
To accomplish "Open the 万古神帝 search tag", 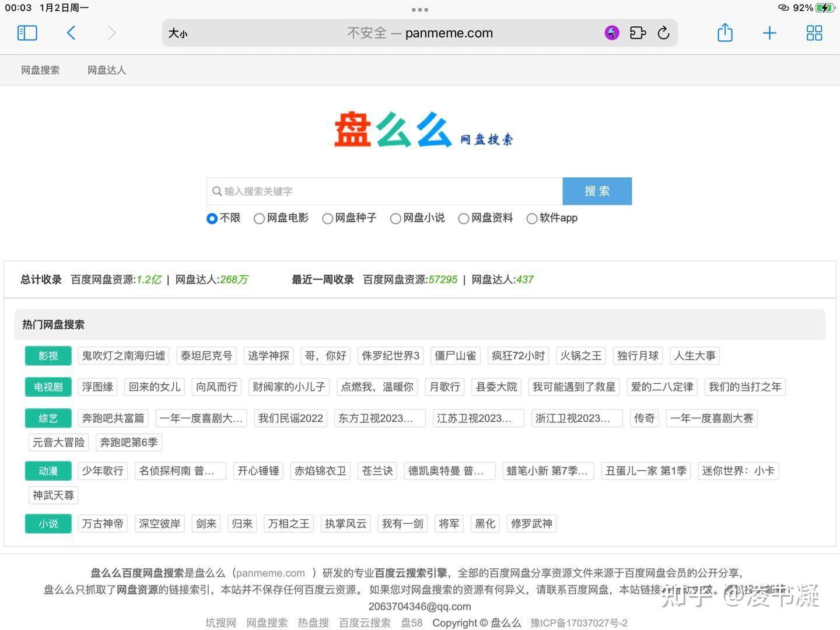I will pos(103,524).
